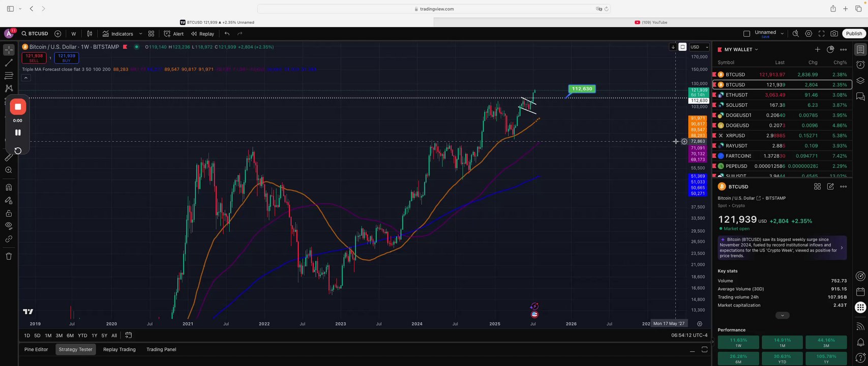
Task: Select All time range
Action: point(114,335)
